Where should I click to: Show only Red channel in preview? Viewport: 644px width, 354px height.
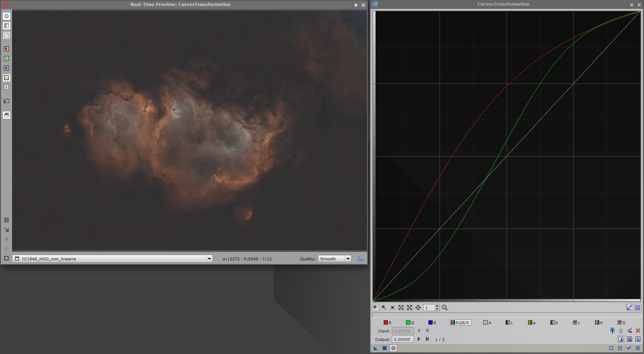[6, 49]
